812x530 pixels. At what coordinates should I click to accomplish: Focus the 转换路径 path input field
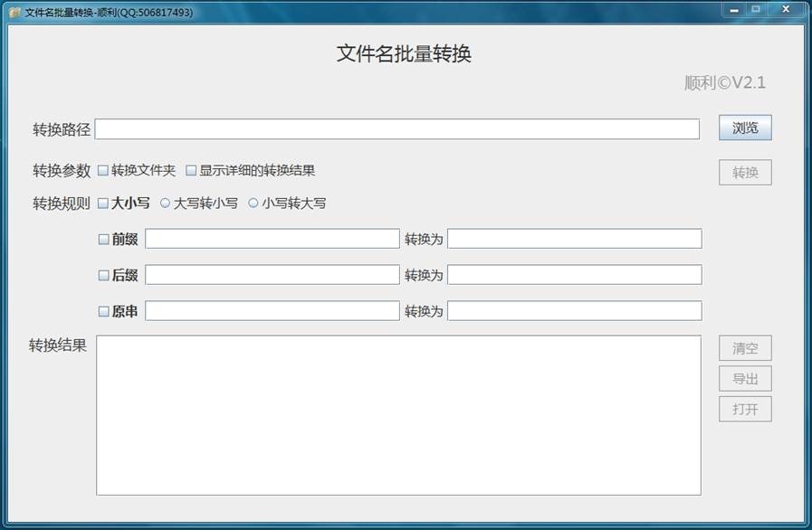click(396, 128)
